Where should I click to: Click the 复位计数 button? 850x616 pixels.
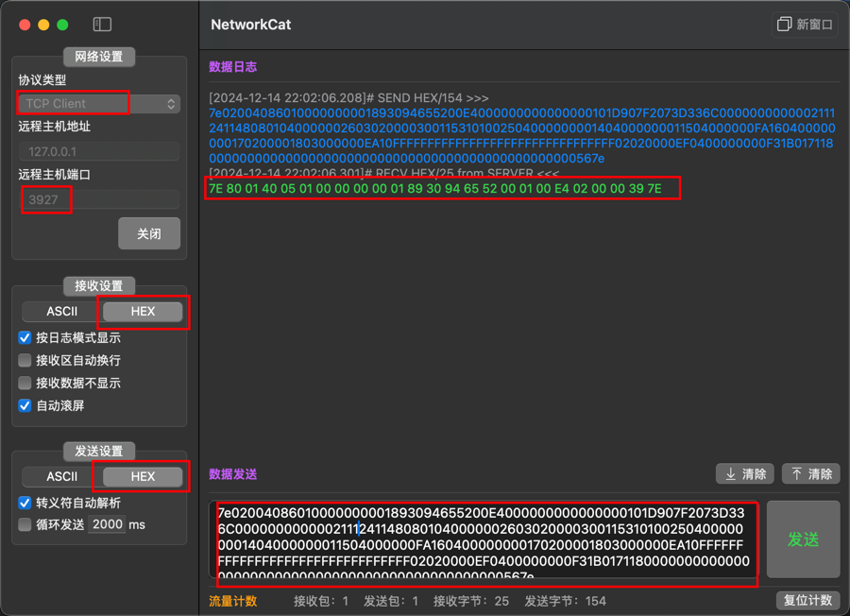pos(807,600)
